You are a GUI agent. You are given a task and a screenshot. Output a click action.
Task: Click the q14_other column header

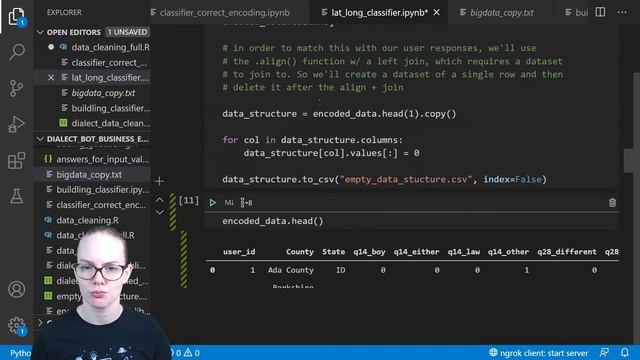[x=508, y=252]
